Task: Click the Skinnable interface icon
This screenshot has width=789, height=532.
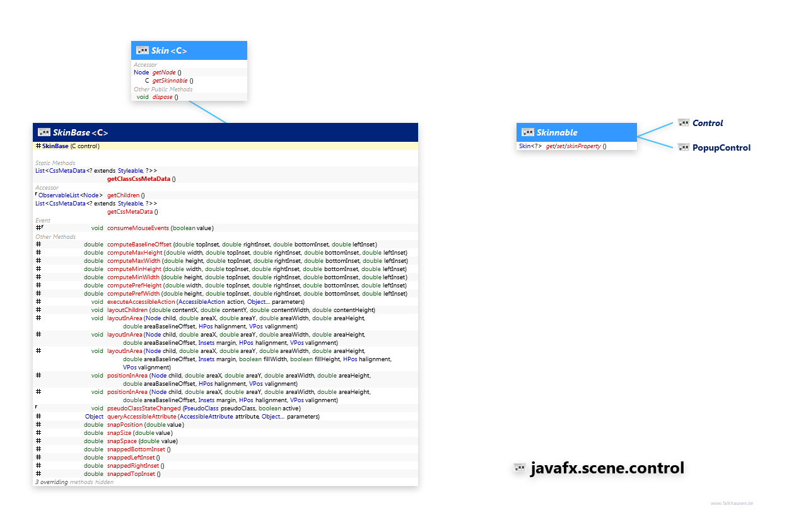Action: pyautogui.click(x=527, y=132)
